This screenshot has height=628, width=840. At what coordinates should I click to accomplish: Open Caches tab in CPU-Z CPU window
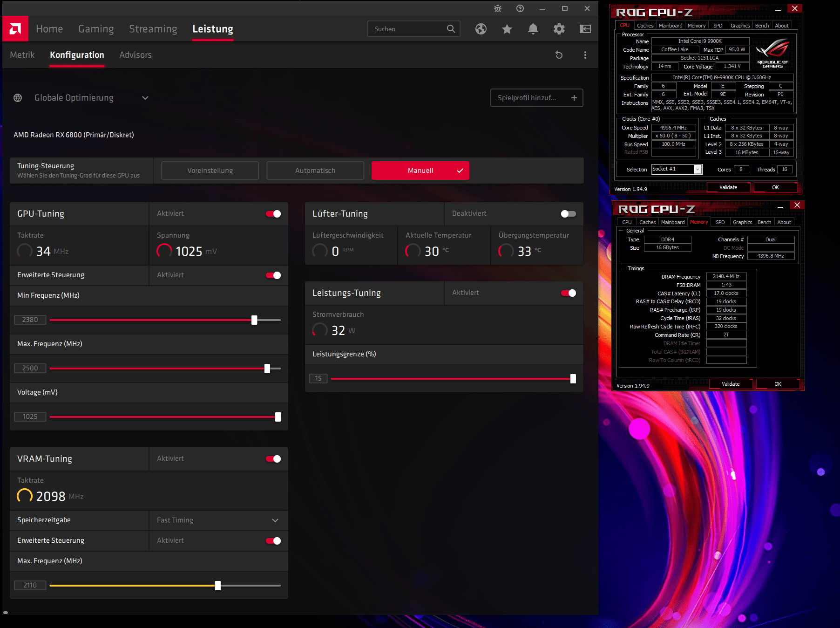click(x=645, y=26)
